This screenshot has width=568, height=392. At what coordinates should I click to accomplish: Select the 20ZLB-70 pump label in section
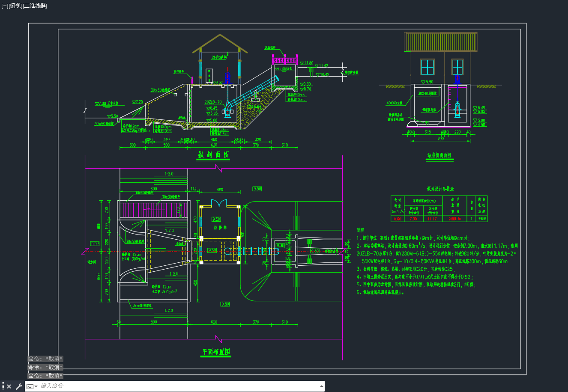pos(213,103)
